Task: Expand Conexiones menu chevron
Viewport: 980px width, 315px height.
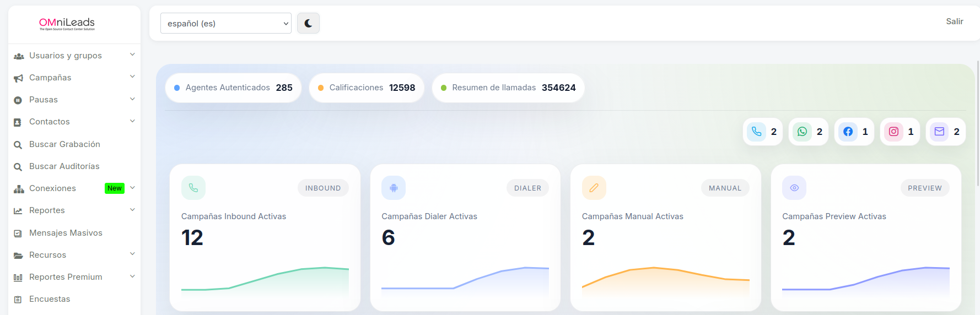Action: click(x=132, y=188)
